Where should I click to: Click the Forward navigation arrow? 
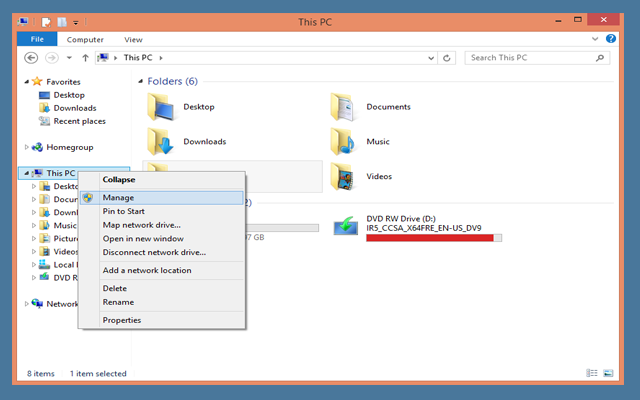pos(52,58)
